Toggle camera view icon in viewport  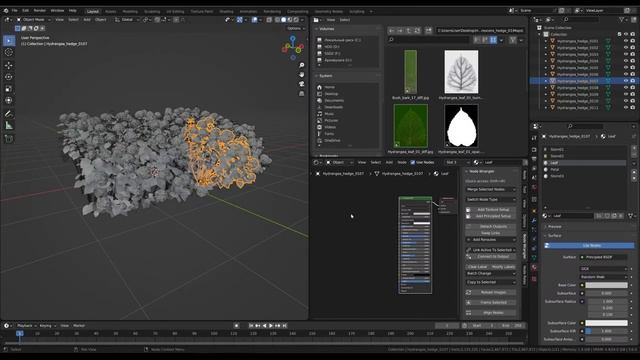302,84
